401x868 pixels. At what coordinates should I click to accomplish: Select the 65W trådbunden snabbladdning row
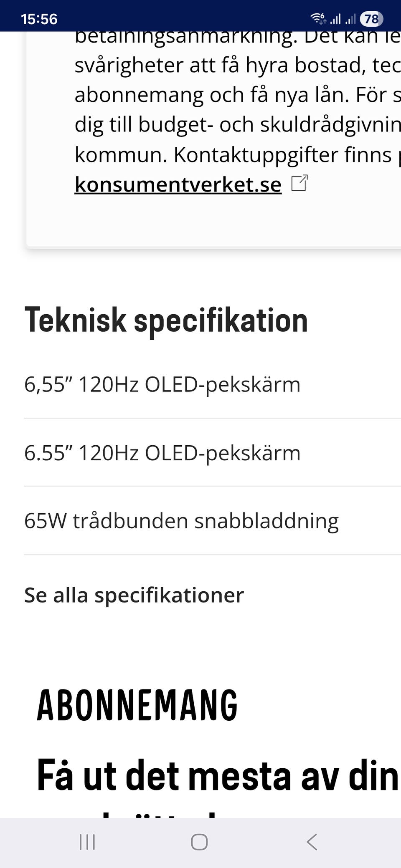tap(181, 521)
